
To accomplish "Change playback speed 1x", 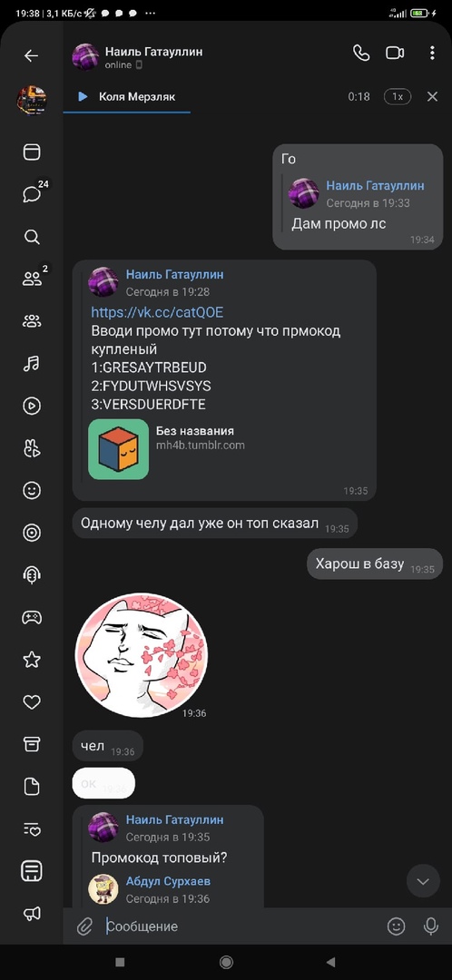I will [x=398, y=97].
